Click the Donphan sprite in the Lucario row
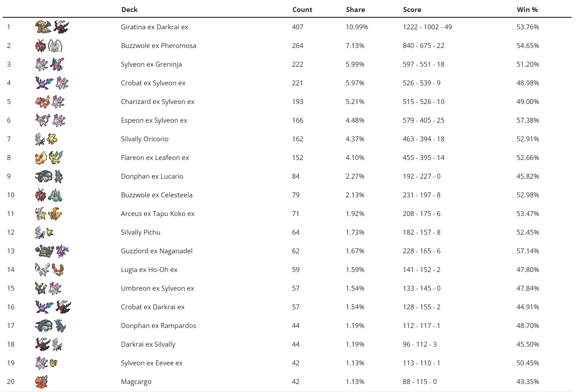The height and width of the screenshot is (392, 577). tap(43, 176)
